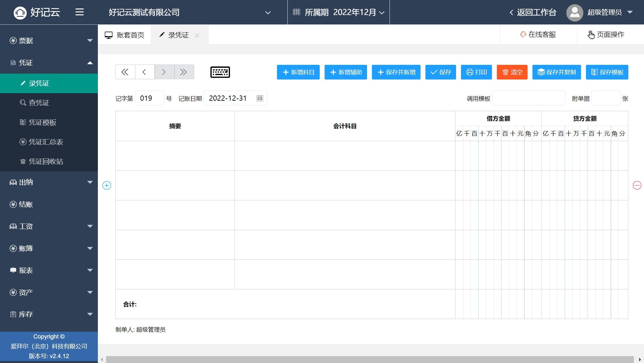Select 录凭证 in the sidebar

49,83
